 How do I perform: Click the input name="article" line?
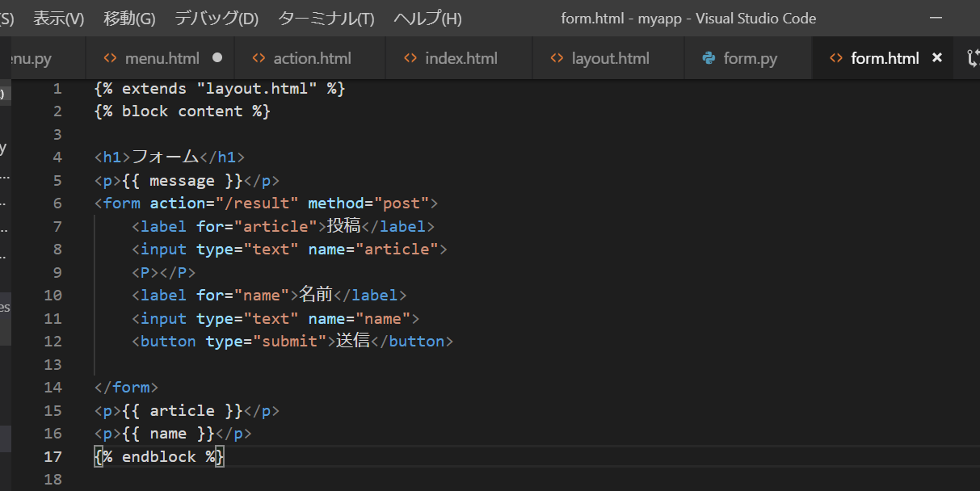click(289, 249)
